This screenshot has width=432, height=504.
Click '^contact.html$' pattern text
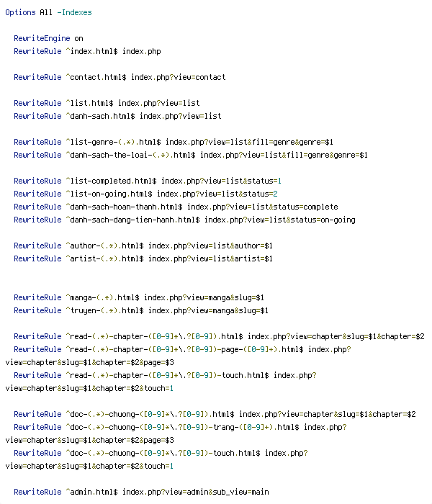pyautogui.click(x=96, y=78)
